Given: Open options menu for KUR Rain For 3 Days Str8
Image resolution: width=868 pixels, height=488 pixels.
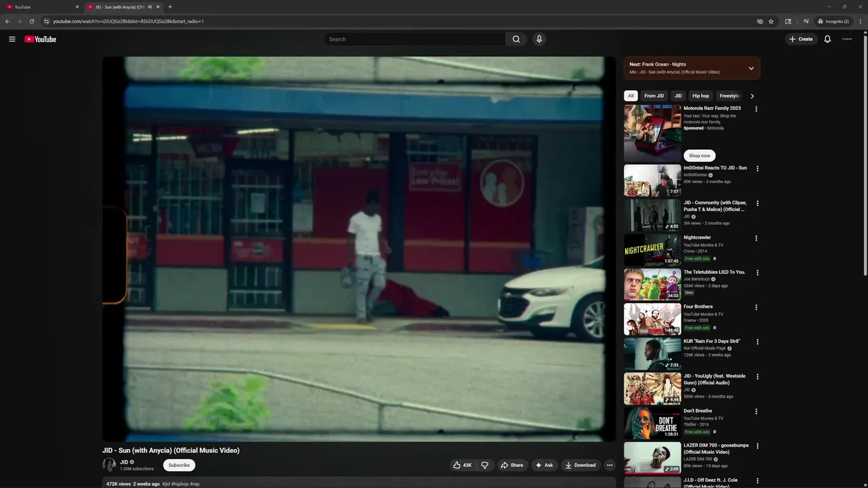Looking at the screenshot, I should [757, 342].
